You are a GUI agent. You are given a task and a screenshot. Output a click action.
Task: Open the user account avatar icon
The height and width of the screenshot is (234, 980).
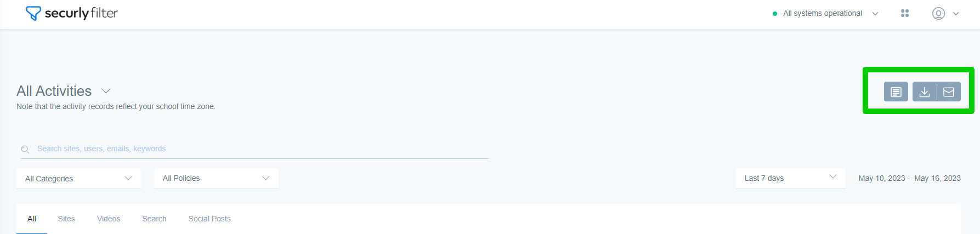938,14
